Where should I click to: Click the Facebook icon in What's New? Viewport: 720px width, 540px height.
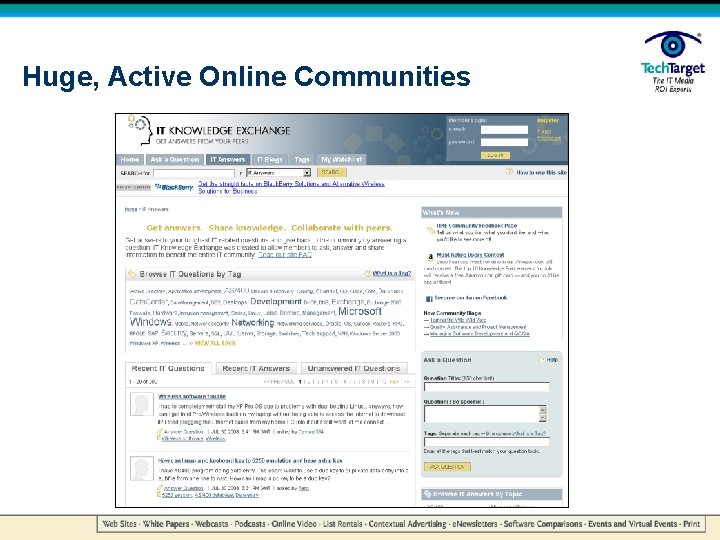(x=429, y=299)
